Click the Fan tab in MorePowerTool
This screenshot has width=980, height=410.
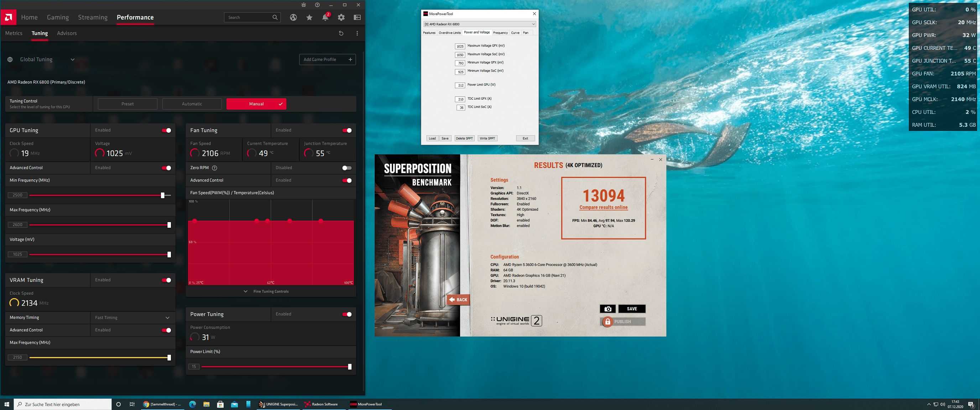526,32
